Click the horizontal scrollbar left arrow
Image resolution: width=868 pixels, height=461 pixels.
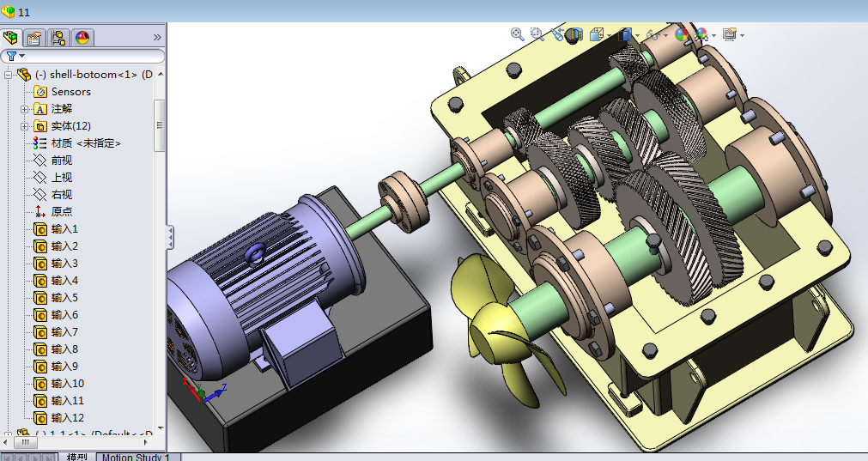click(7, 442)
